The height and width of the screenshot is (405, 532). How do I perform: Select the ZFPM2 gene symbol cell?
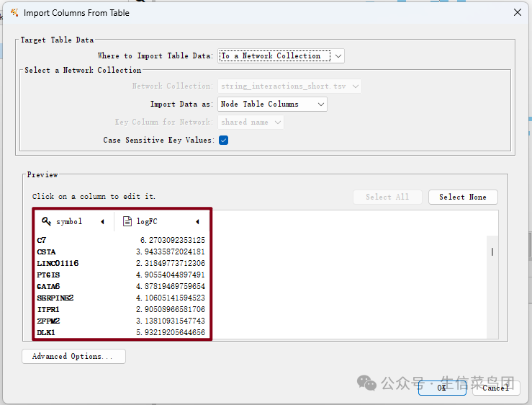click(48, 321)
